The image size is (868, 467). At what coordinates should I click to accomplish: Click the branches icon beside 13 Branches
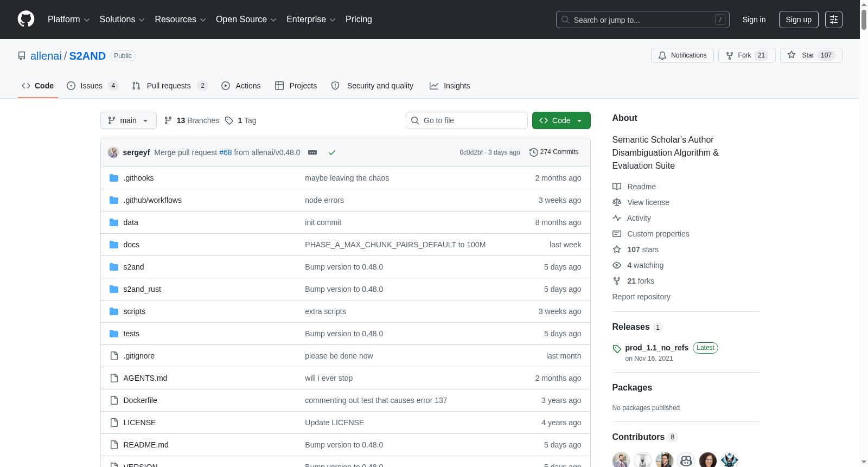click(168, 120)
